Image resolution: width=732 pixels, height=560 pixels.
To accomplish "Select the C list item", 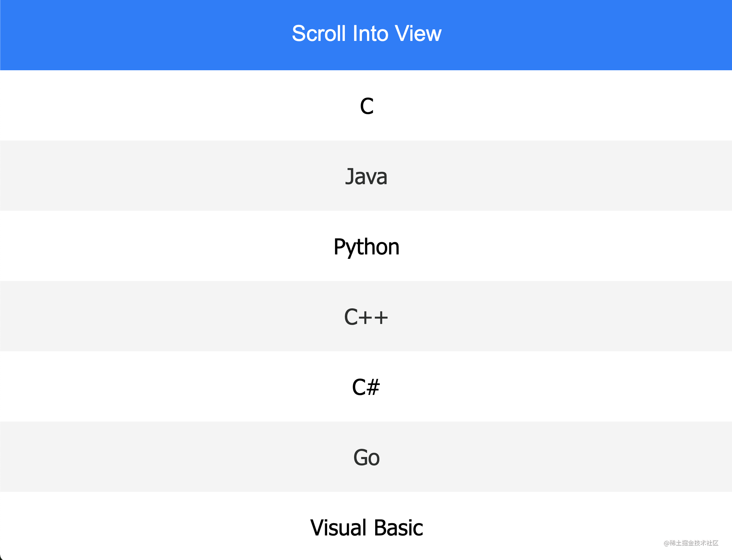I will point(366,106).
